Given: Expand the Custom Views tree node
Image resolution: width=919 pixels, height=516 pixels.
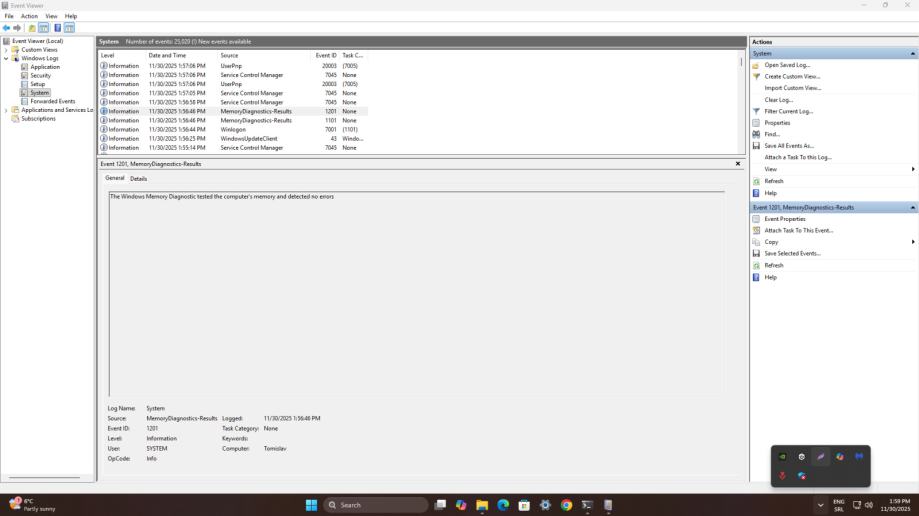Looking at the screenshot, I should click(6, 50).
